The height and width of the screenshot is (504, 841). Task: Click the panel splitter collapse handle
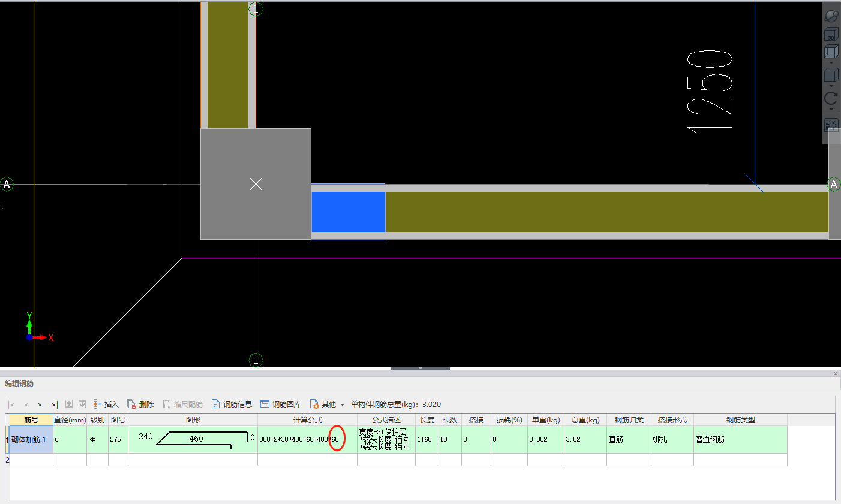420,368
